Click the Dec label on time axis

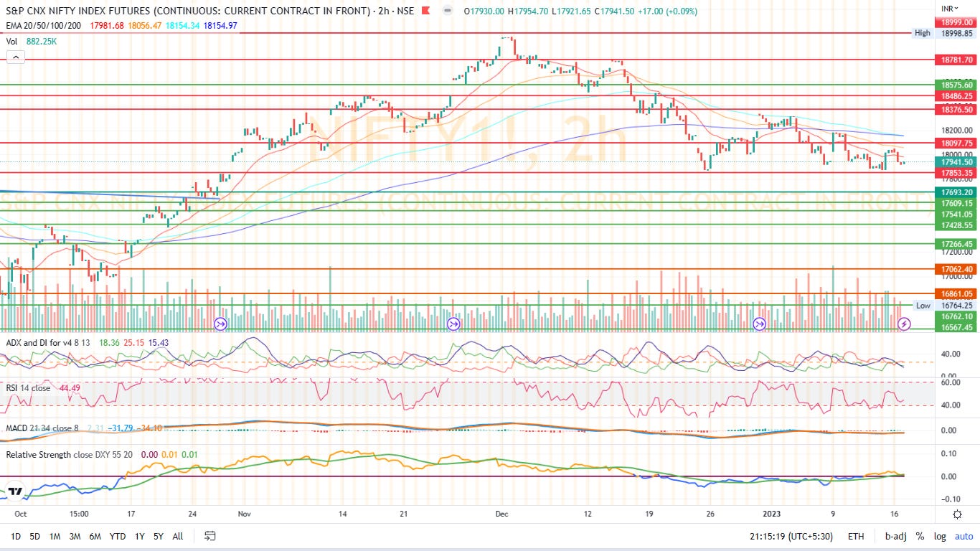[x=502, y=514]
